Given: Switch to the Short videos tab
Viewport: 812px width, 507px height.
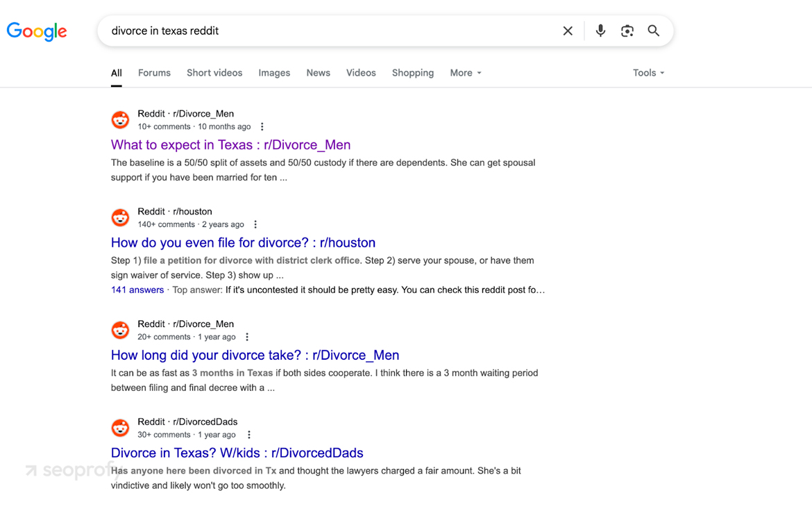Looking at the screenshot, I should pyautogui.click(x=214, y=73).
